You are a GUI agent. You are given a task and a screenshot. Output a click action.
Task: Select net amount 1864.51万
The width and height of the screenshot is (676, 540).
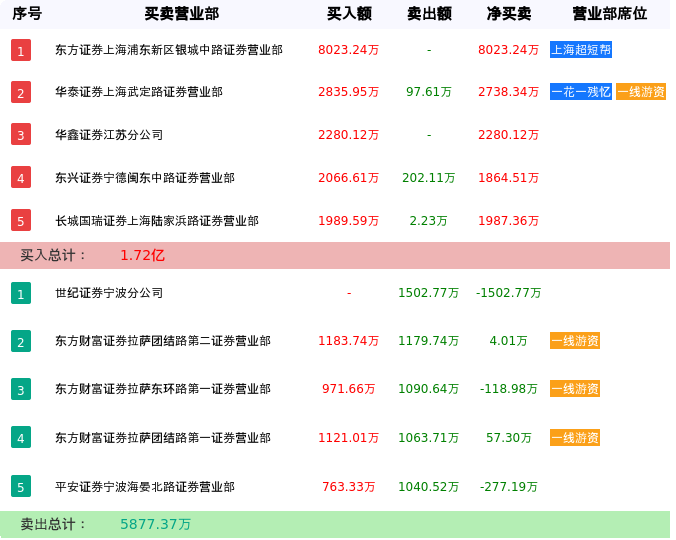(509, 178)
